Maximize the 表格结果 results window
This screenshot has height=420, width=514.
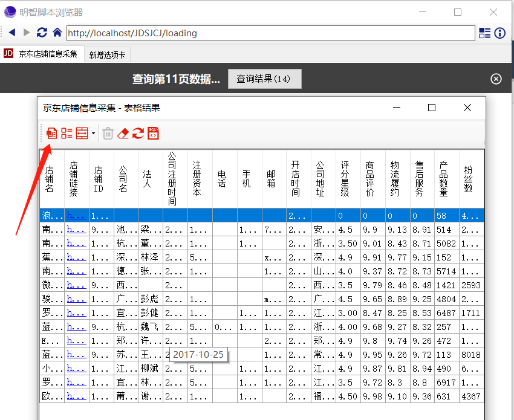click(432, 108)
